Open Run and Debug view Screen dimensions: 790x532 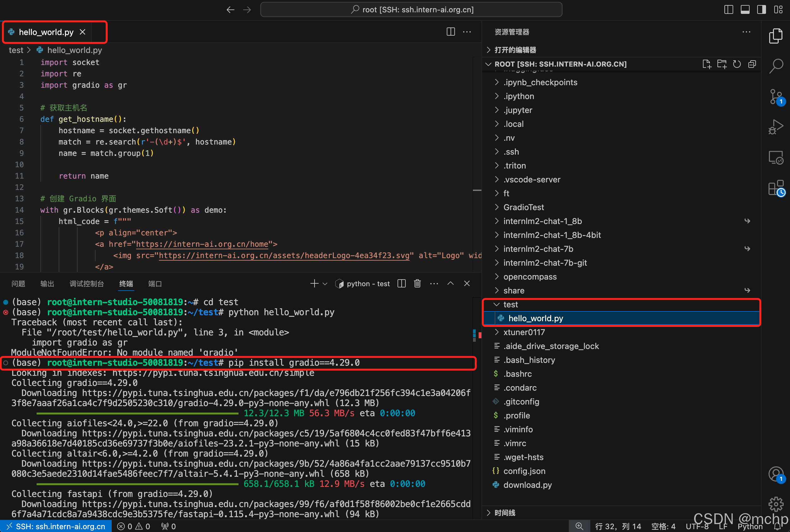776,127
